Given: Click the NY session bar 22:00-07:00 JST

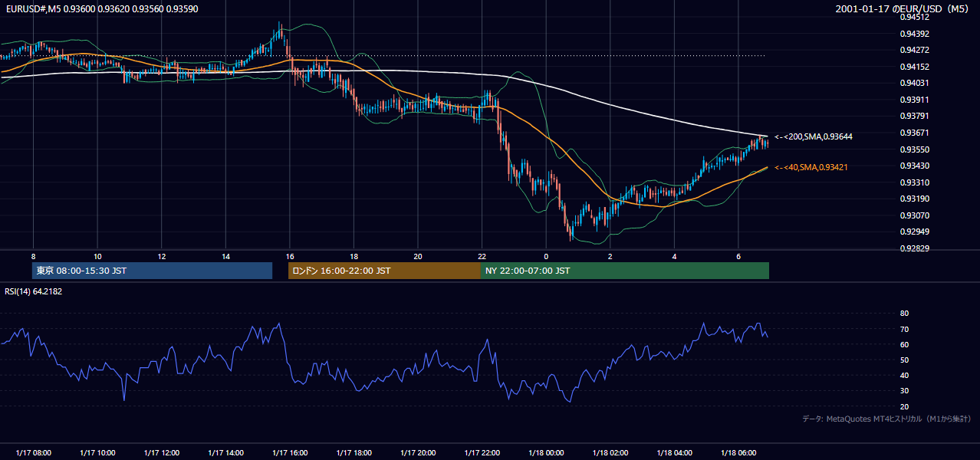Looking at the screenshot, I should click(x=625, y=271).
